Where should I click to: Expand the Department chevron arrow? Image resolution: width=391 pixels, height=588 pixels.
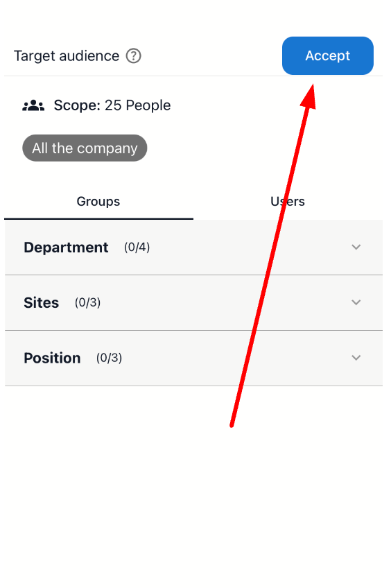click(356, 247)
